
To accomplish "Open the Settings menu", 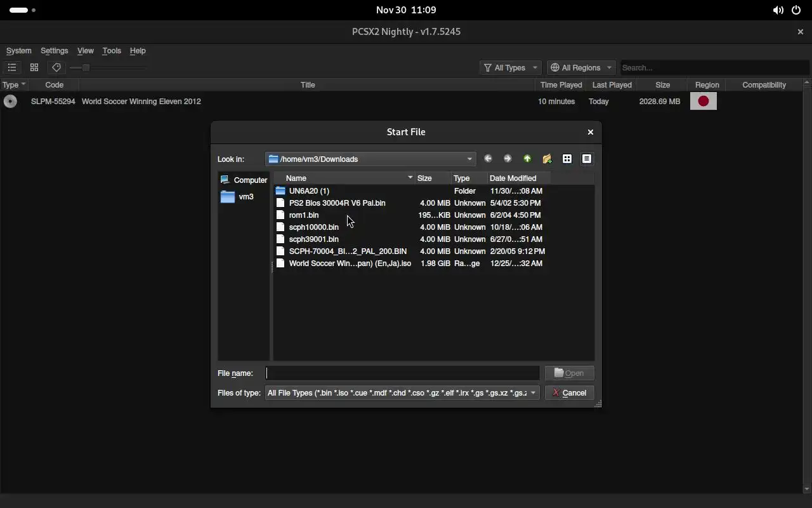I will coord(54,51).
